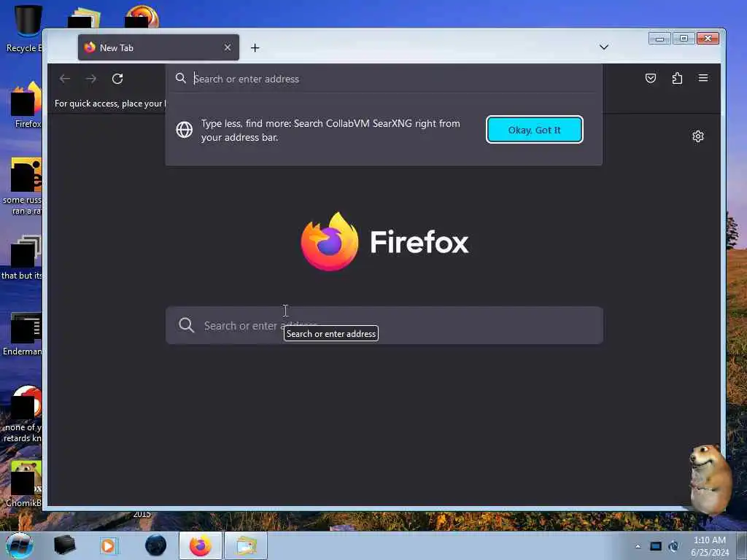Viewport: 747px width, 560px height.
Task: Open the Windows Start orb
Action: pos(20,545)
